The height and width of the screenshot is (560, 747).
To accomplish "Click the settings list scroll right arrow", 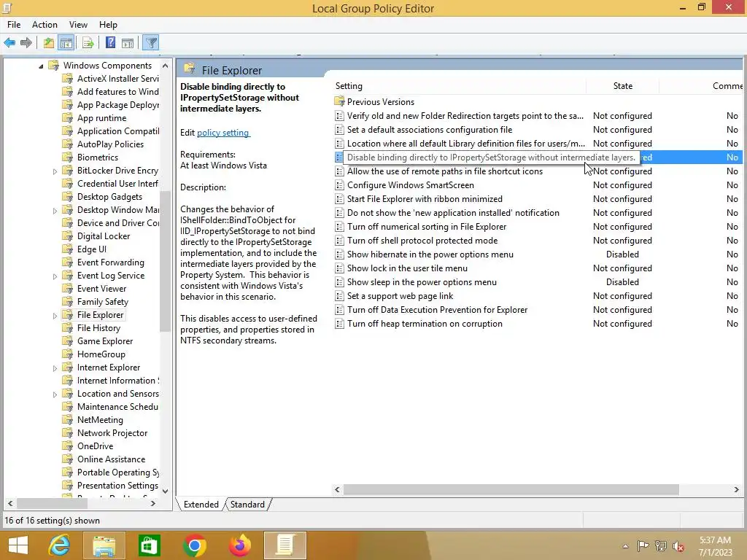I will click(x=737, y=489).
